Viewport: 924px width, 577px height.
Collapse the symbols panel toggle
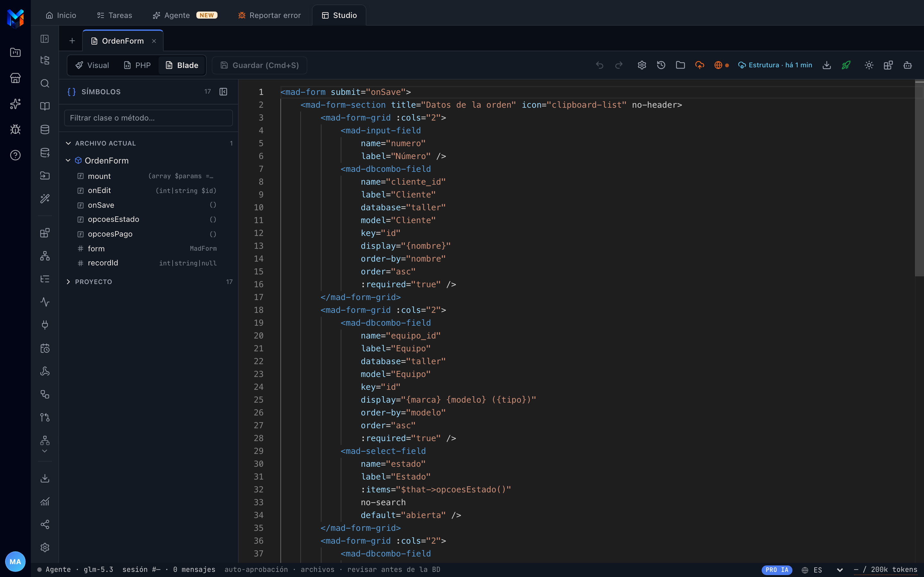223,92
